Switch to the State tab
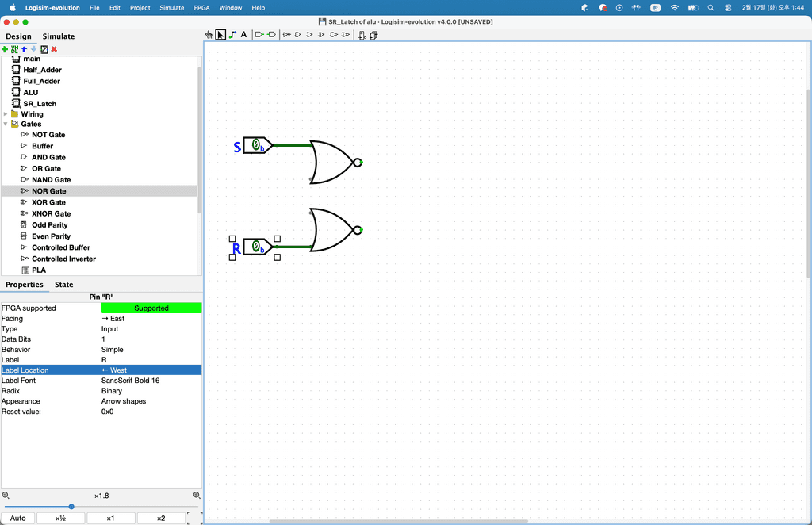Image resolution: width=812 pixels, height=525 pixels. coord(63,285)
